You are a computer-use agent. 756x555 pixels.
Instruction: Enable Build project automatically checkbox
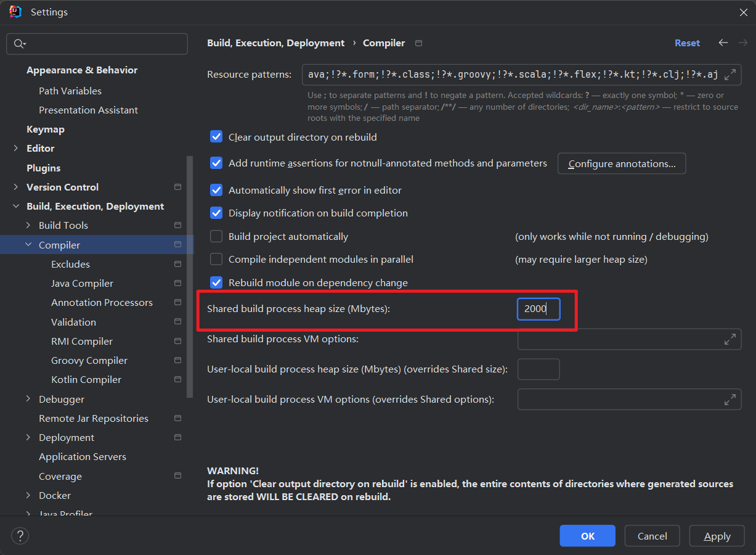tap(216, 236)
